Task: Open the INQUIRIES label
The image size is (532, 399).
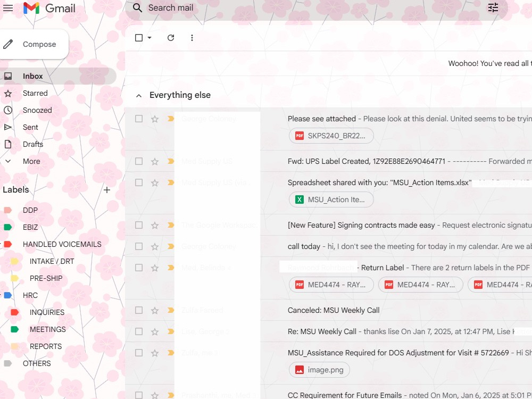Action: point(47,312)
